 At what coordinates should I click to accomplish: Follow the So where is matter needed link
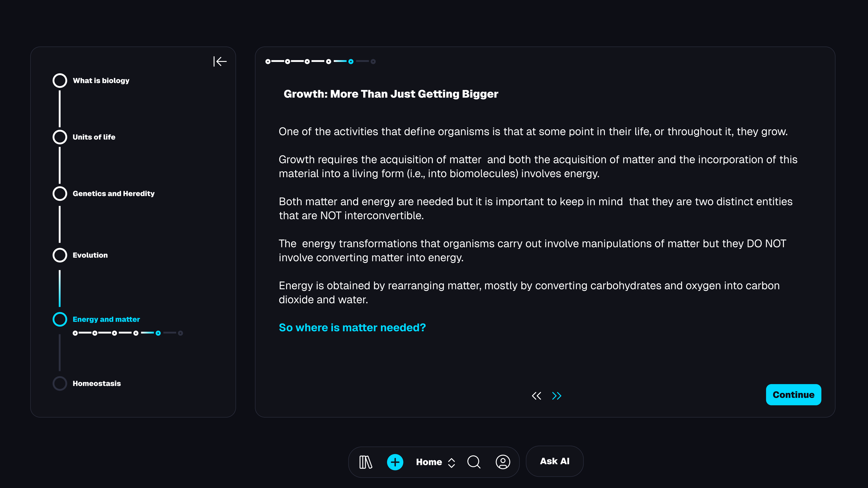pyautogui.click(x=352, y=328)
